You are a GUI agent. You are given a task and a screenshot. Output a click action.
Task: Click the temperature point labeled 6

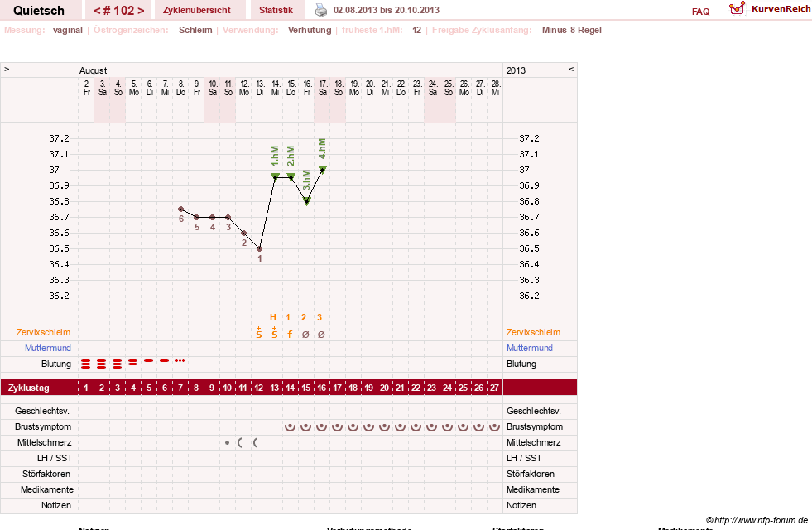180,210
